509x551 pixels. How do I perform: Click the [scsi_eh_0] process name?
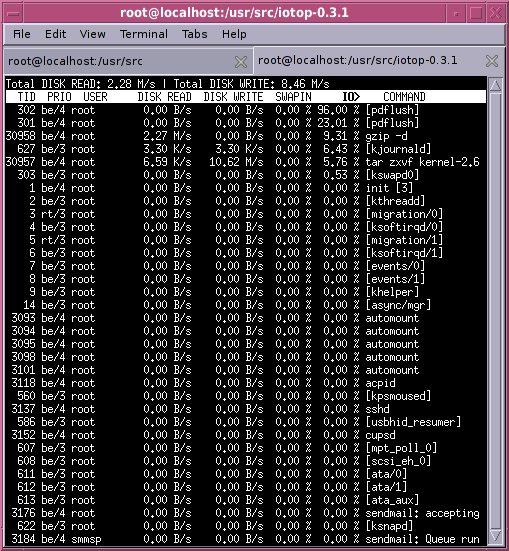point(398,461)
